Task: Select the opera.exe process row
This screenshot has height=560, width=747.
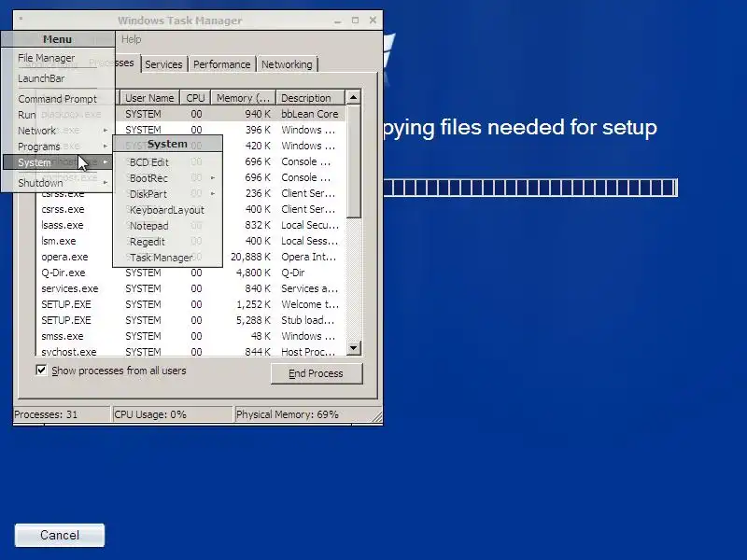Action: pyautogui.click(x=190, y=257)
